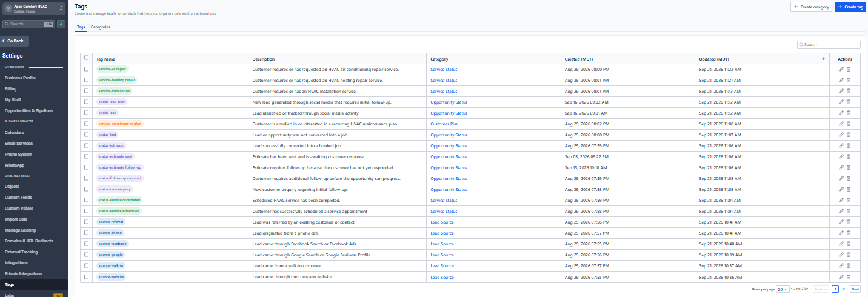Click the Next page button
Viewport: 868px width, 297px height.
coord(855,290)
